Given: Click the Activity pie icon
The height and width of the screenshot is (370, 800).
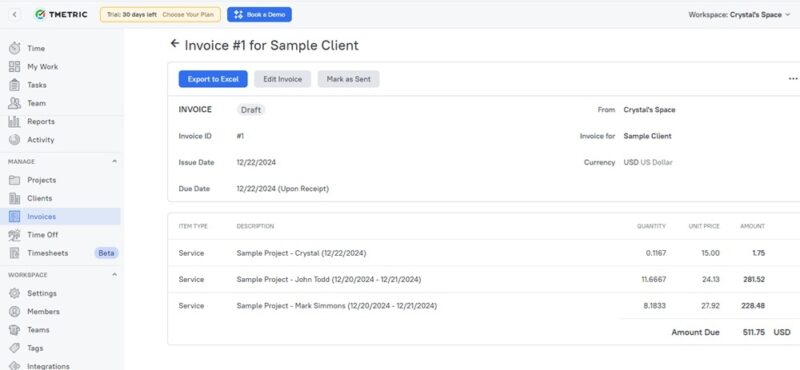Looking at the screenshot, I should [x=14, y=139].
